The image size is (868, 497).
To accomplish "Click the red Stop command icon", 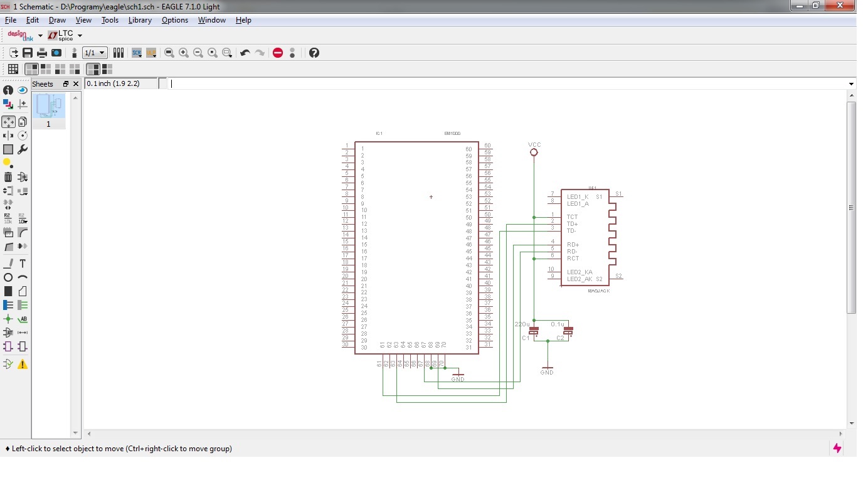I will (278, 53).
